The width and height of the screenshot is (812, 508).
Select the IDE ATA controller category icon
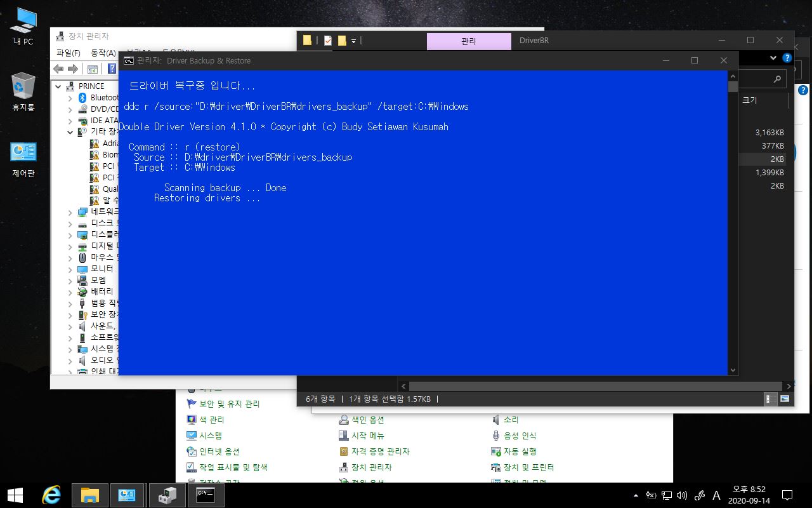82,120
